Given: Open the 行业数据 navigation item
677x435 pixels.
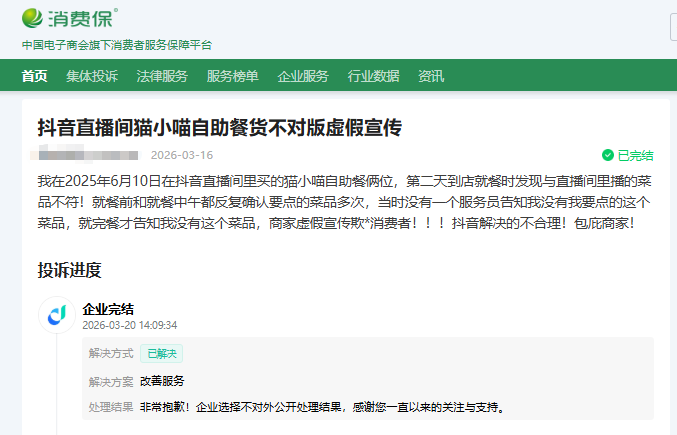Looking at the screenshot, I should 373,76.
